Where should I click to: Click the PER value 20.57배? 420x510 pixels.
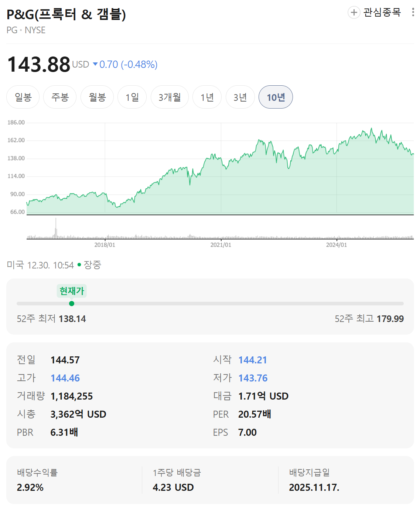pyautogui.click(x=255, y=414)
